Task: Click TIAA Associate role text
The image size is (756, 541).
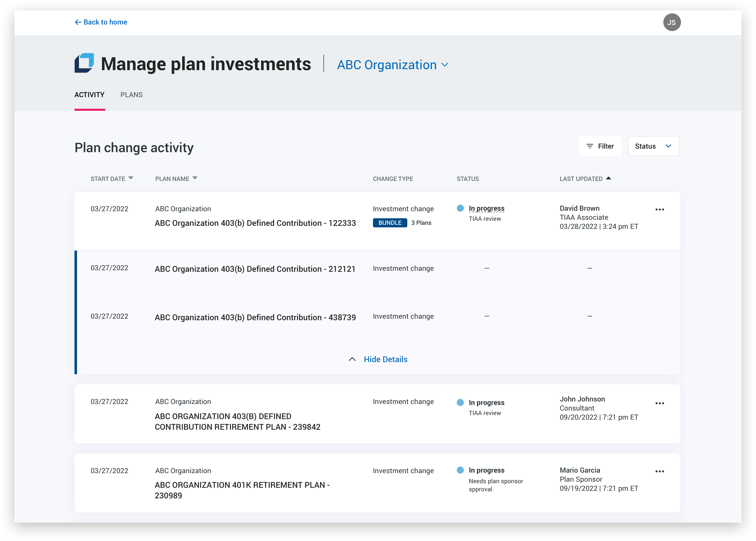Action: [584, 217]
